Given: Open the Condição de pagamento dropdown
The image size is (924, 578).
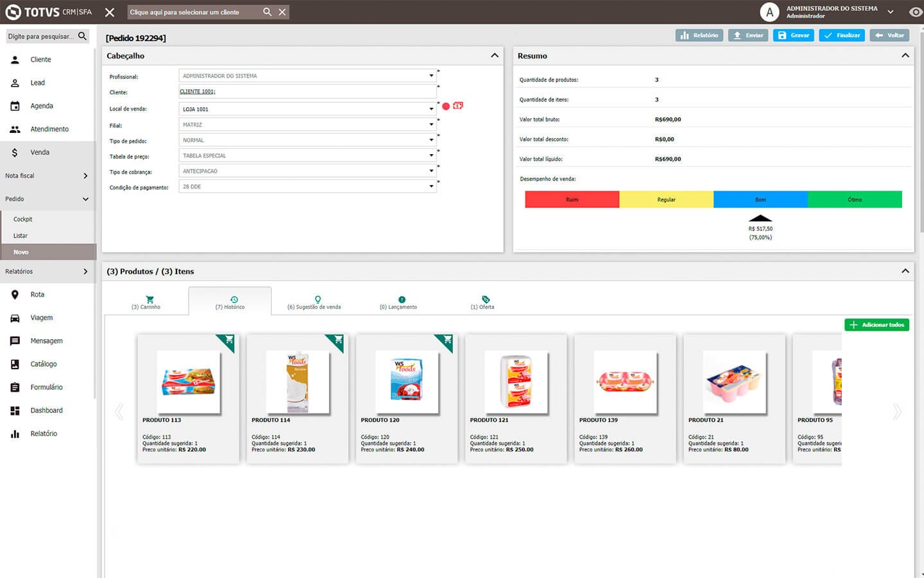Looking at the screenshot, I should click(x=431, y=186).
